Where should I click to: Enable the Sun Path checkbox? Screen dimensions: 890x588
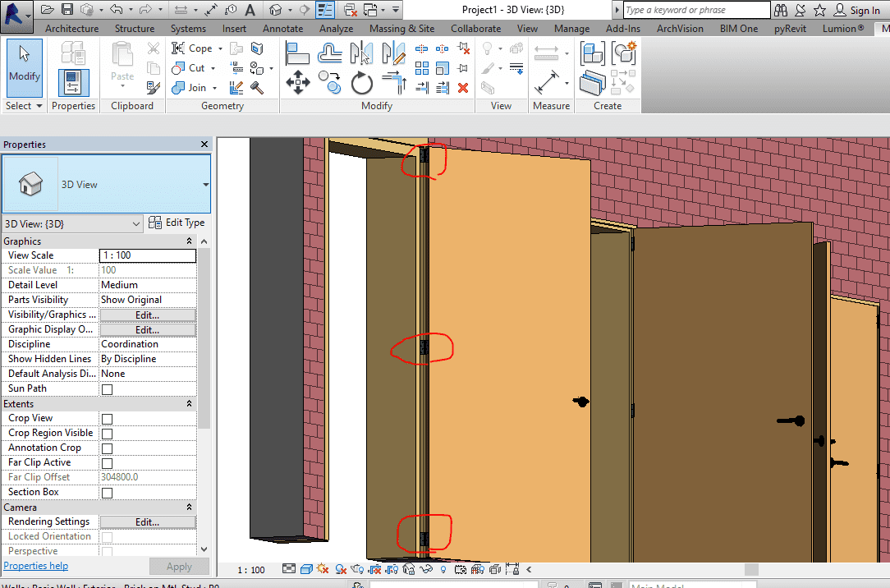107,389
